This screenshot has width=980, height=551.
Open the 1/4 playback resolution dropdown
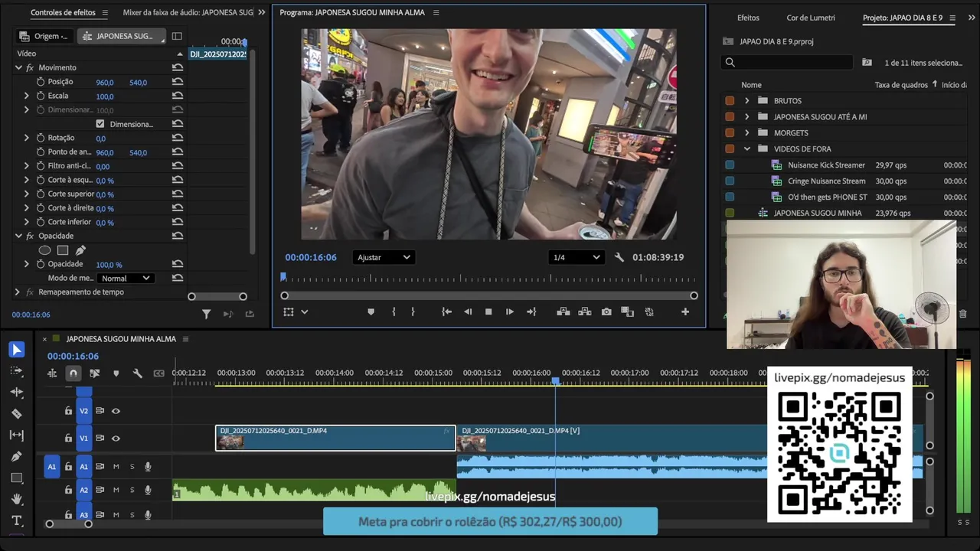click(x=577, y=258)
